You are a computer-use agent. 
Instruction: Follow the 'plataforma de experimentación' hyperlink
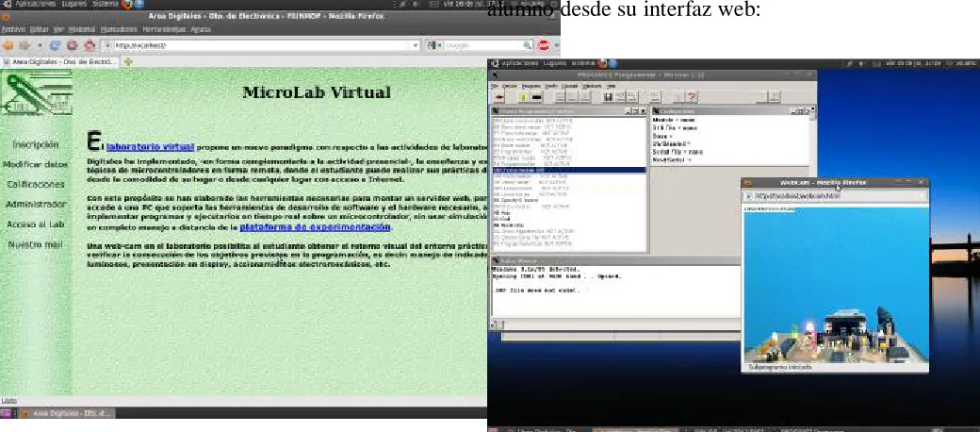tap(316, 227)
